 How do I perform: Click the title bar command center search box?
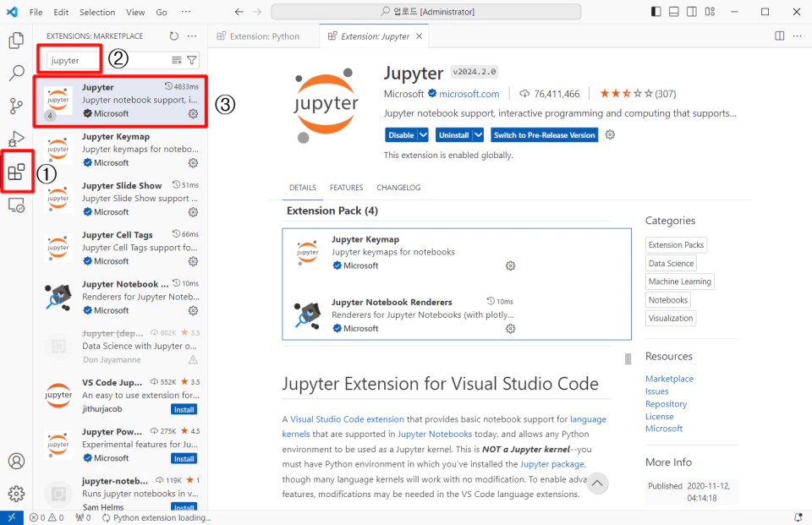tap(425, 11)
